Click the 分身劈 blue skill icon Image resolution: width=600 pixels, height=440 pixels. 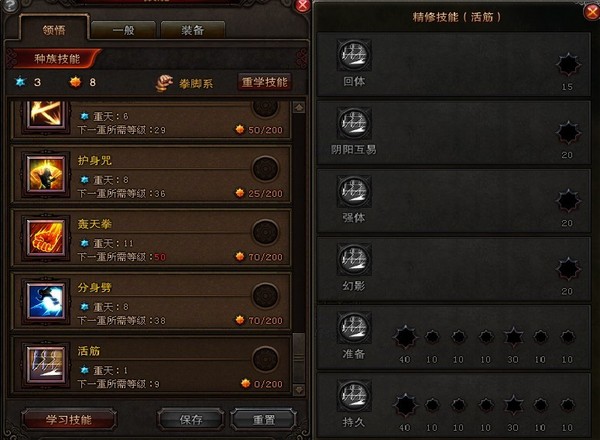46,301
